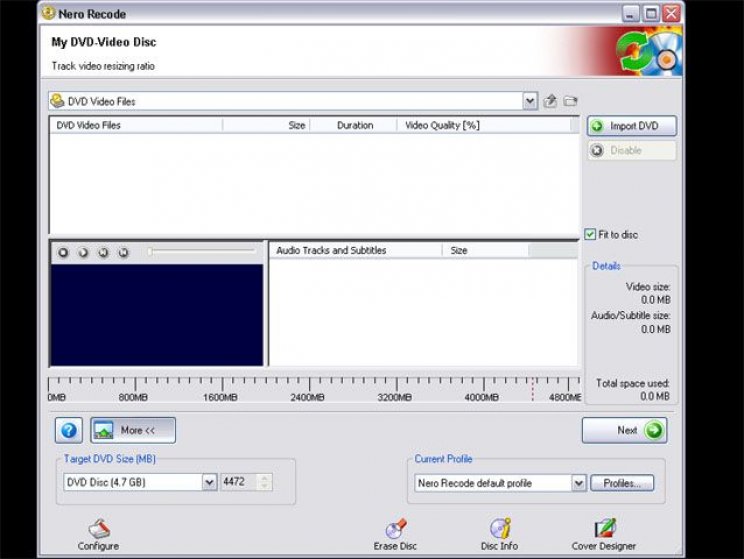This screenshot has height=559, width=744.
Task: Click the Nero Recode title bar icon
Action: (48, 13)
